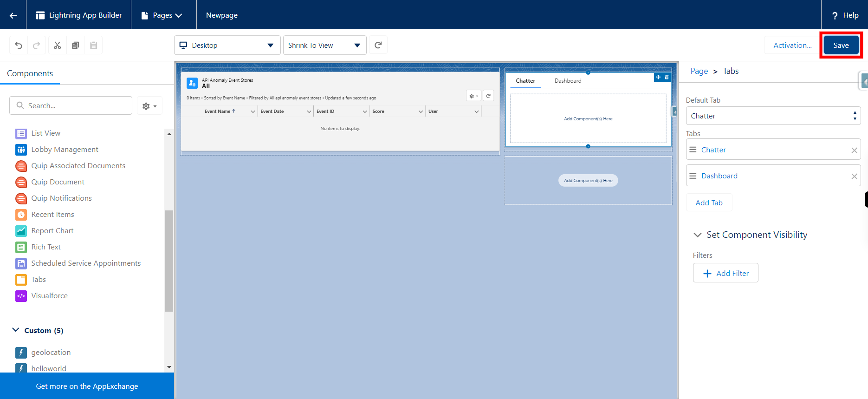
Task: Click the geolocation custom component icon
Action: 21,353
